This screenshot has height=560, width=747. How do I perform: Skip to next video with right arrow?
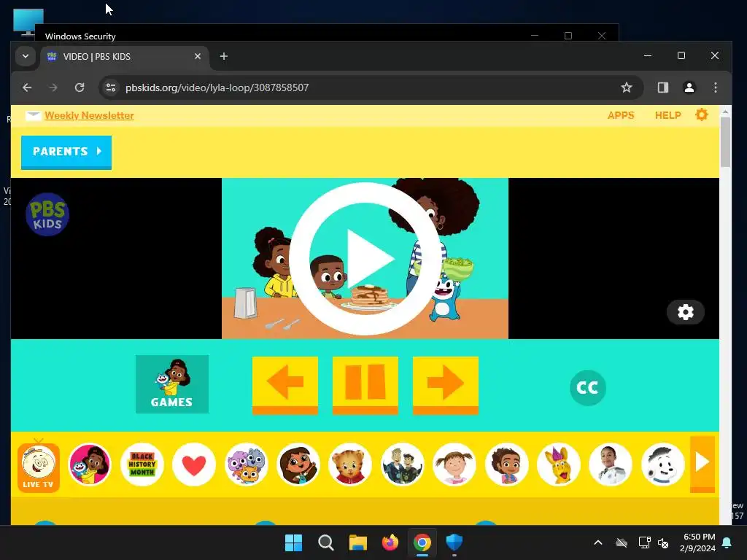coord(446,385)
